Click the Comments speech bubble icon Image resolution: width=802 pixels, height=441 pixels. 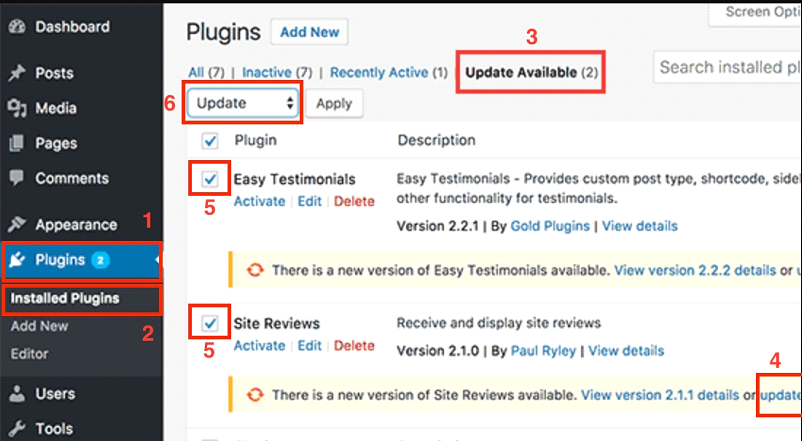[x=17, y=178]
